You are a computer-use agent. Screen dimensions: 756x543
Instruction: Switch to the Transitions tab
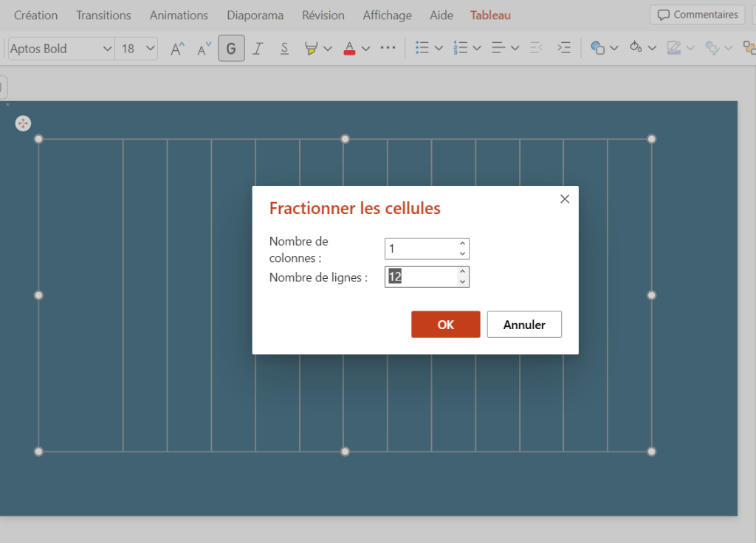click(103, 15)
